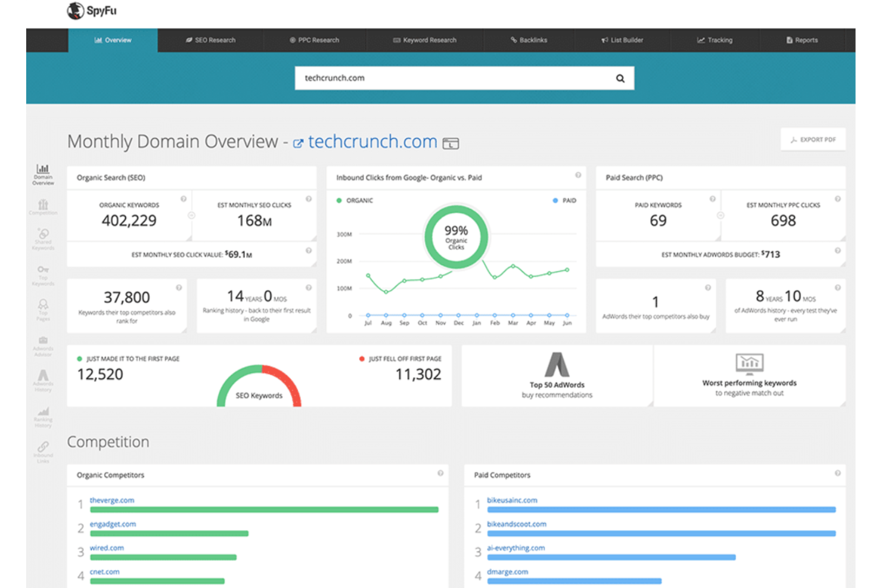This screenshot has width=882, height=588.
Task: Select Shared Keywords sidebar icon
Action: coord(43,239)
